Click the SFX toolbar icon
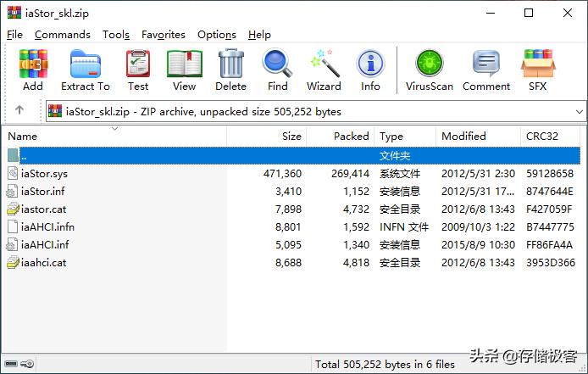Image resolution: width=588 pixels, height=374 pixels. coord(538,64)
